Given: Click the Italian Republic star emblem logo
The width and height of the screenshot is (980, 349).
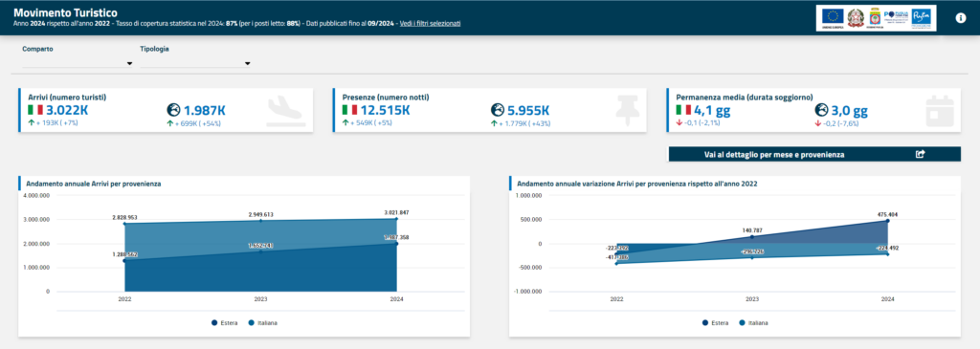Looking at the screenshot, I should [x=856, y=17].
